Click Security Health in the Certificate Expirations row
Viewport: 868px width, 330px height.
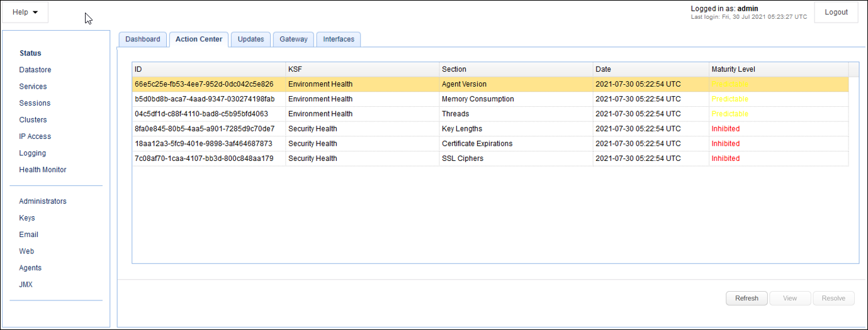(x=313, y=144)
